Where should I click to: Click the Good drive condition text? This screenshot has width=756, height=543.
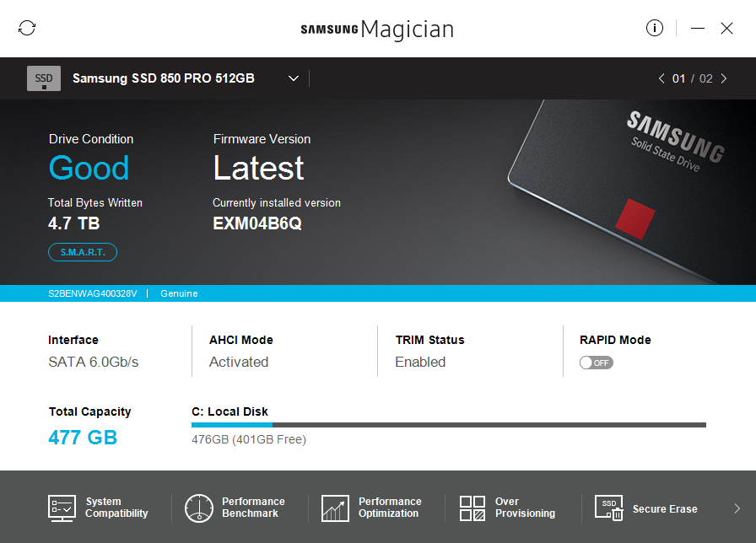pyautogui.click(x=89, y=168)
